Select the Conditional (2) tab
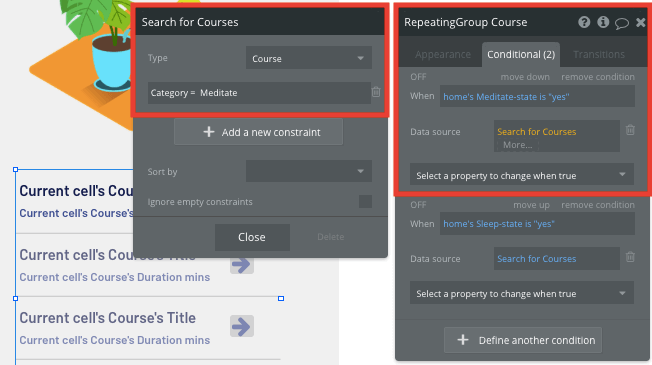Screen dimensions: 652x365 [521, 54]
